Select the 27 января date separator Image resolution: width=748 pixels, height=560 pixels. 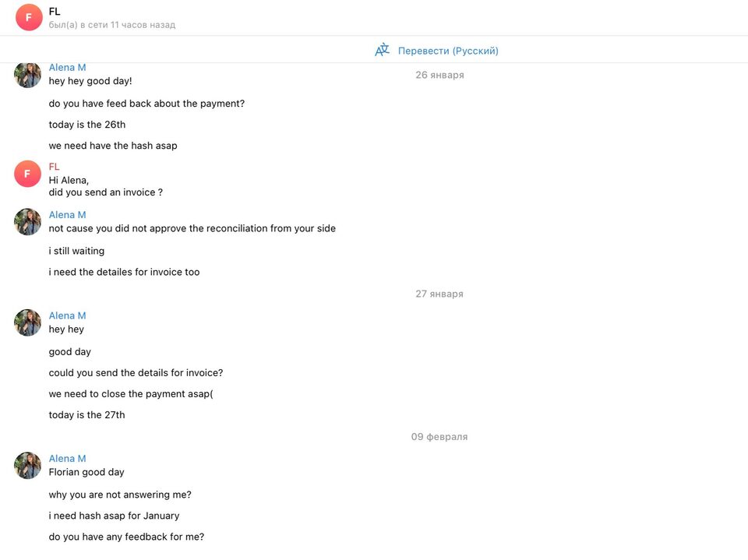pos(439,294)
